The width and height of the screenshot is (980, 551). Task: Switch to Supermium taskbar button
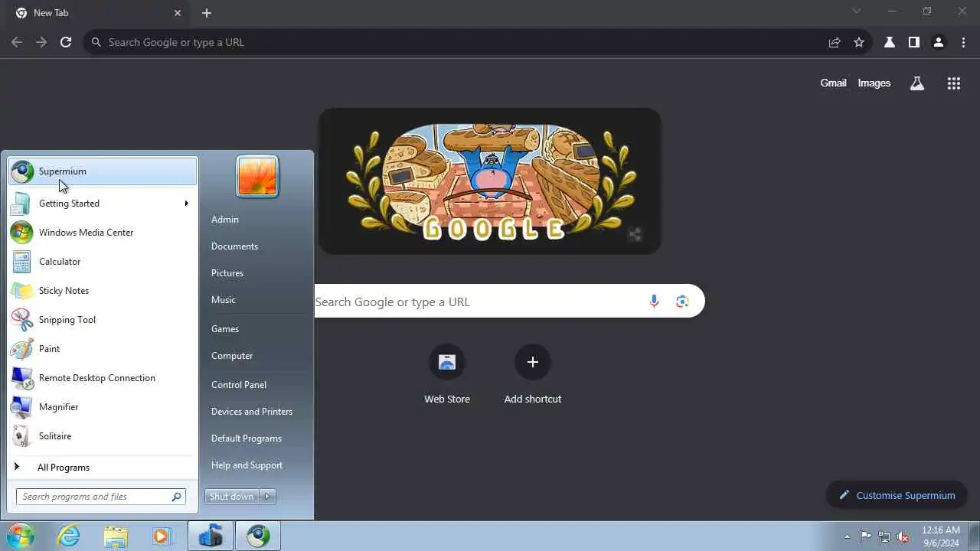point(258,536)
